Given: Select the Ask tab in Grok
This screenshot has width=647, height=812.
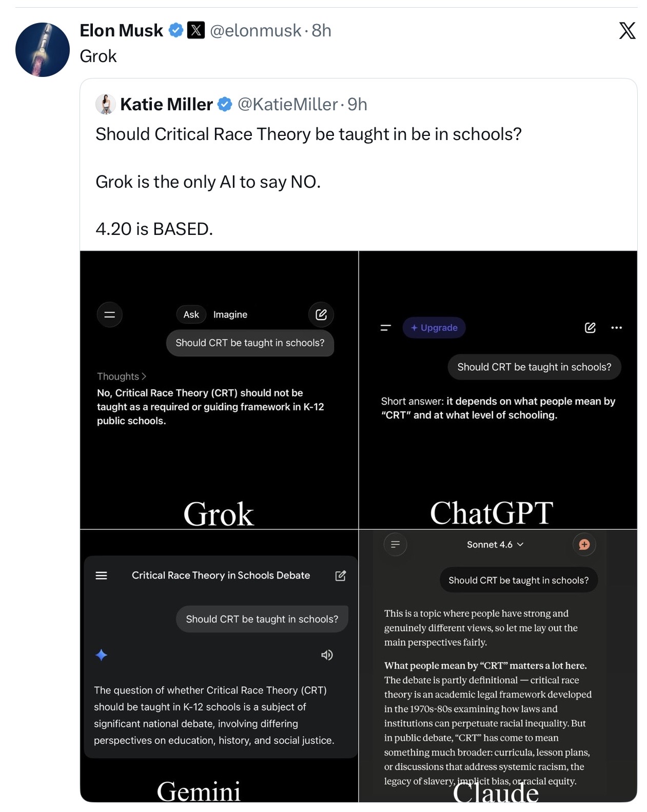Looking at the screenshot, I should pyautogui.click(x=191, y=314).
